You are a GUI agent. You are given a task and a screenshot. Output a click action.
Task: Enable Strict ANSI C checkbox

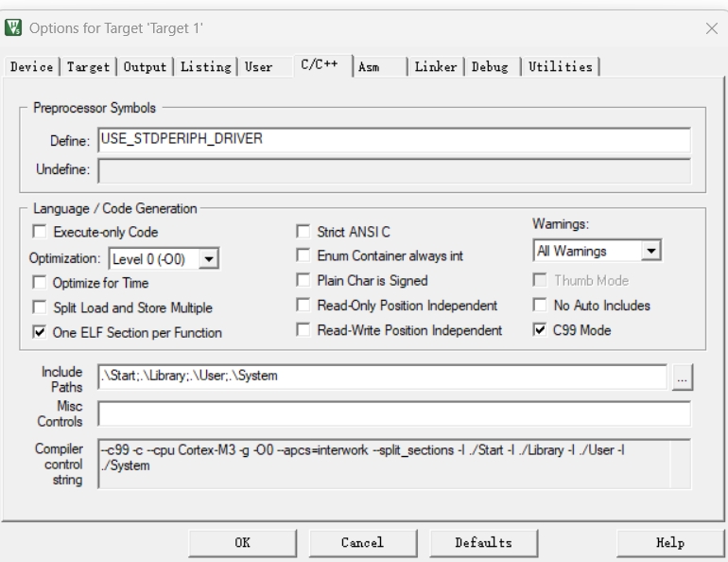pyautogui.click(x=303, y=231)
